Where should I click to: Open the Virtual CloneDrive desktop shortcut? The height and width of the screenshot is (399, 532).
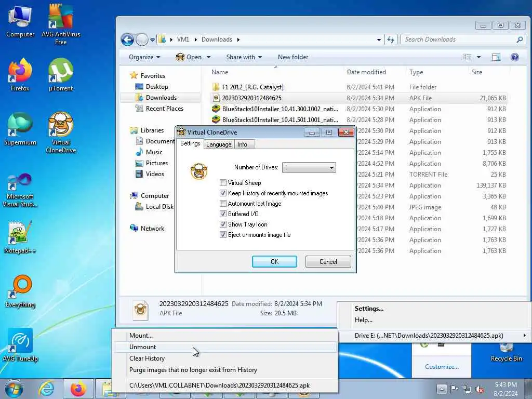tap(61, 132)
